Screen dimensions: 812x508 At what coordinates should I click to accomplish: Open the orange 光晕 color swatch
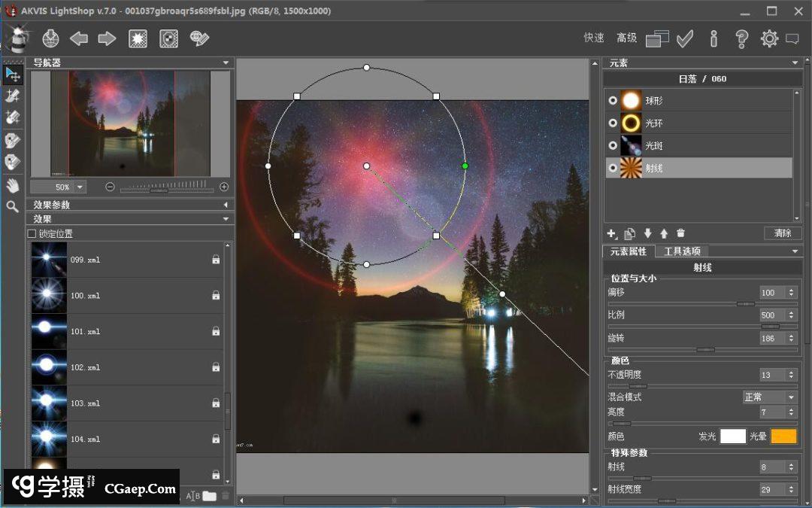coord(783,436)
